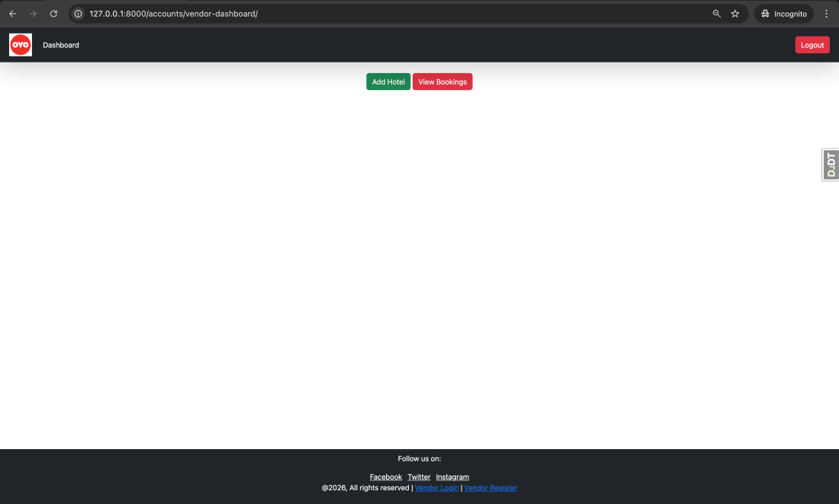
Task: Click the red Logout button
Action: (x=812, y=45)
